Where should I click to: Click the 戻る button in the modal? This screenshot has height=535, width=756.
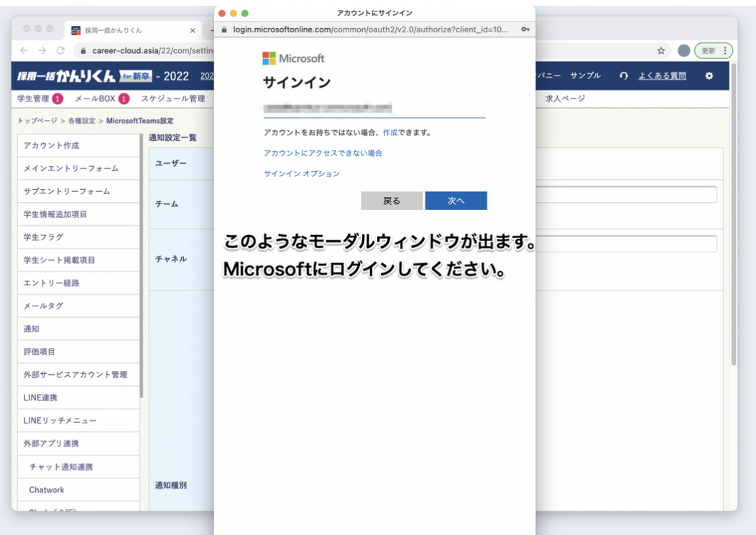point(392,201)
